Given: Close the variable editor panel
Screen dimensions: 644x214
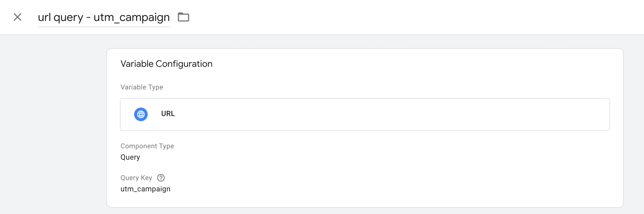Looking at the screenshot, I should 18,17.
